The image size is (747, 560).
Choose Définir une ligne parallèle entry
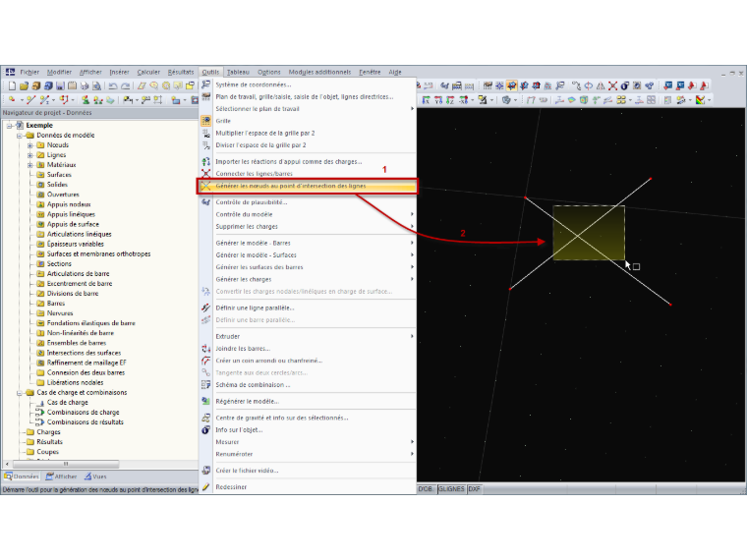point(308,308)
